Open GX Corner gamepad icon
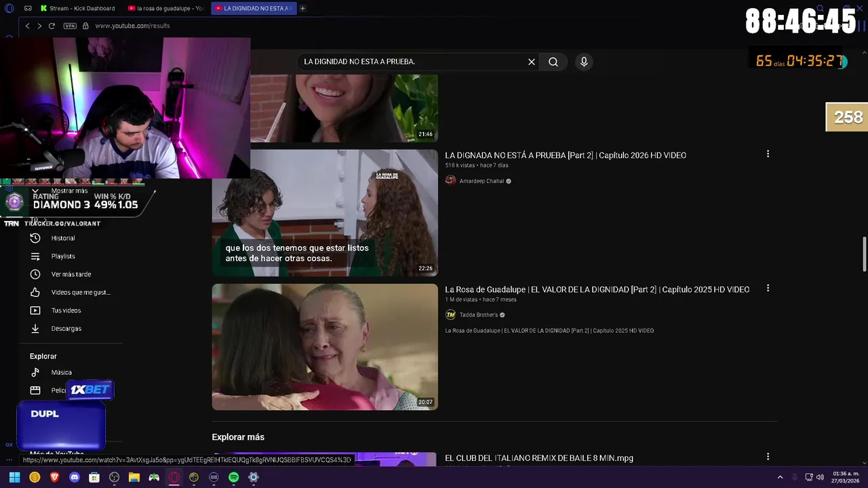 28,8
